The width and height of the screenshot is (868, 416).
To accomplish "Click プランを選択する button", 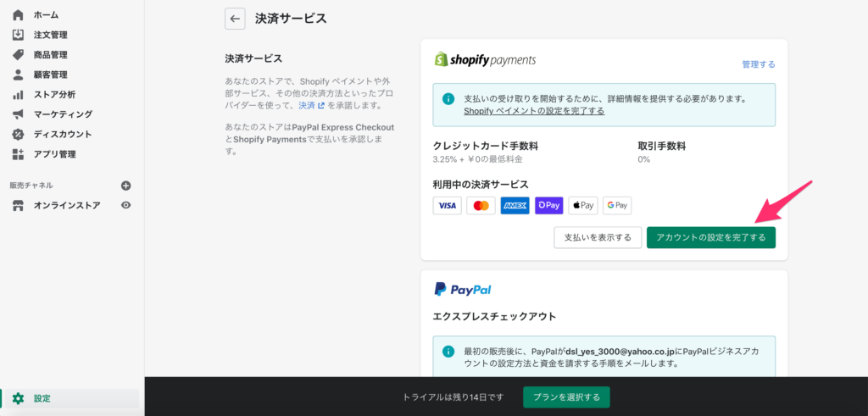I will (566, 397).
